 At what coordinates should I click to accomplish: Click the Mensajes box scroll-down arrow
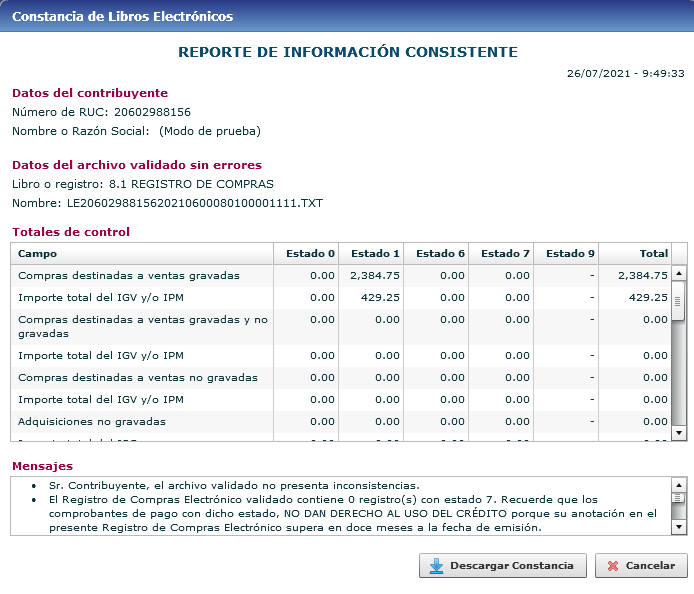[678, 527]
